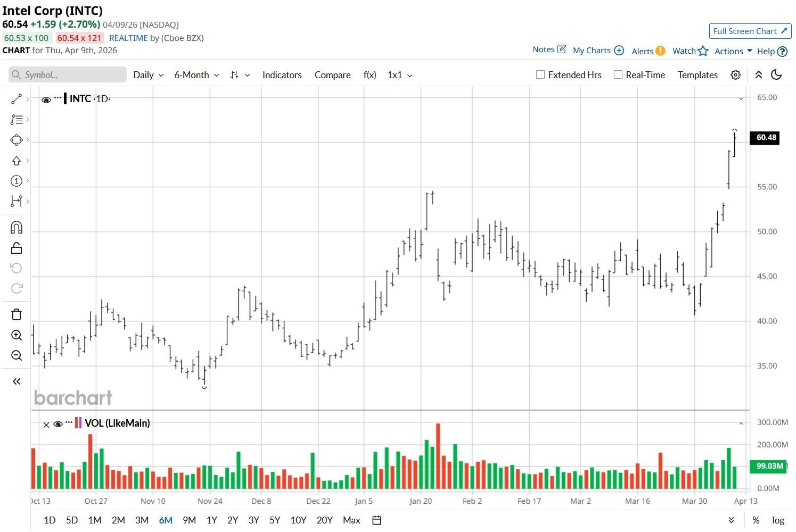796x532 pixels.
Task: Select the 1Y time range tab
Action: 211,520
